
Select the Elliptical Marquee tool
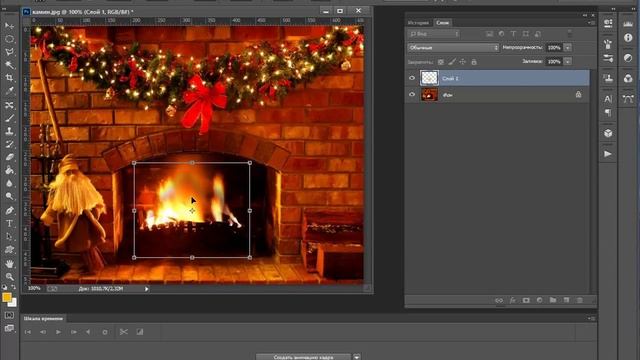coord(9,39)
